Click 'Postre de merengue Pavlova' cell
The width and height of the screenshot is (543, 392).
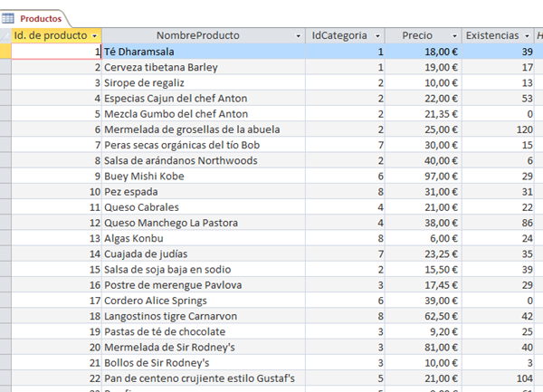[204, 285]
